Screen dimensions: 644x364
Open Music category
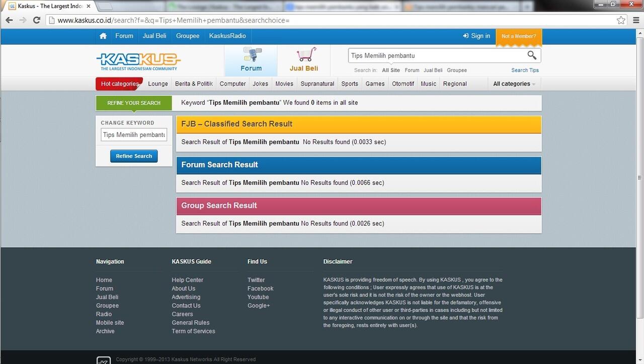coord(429,84)
